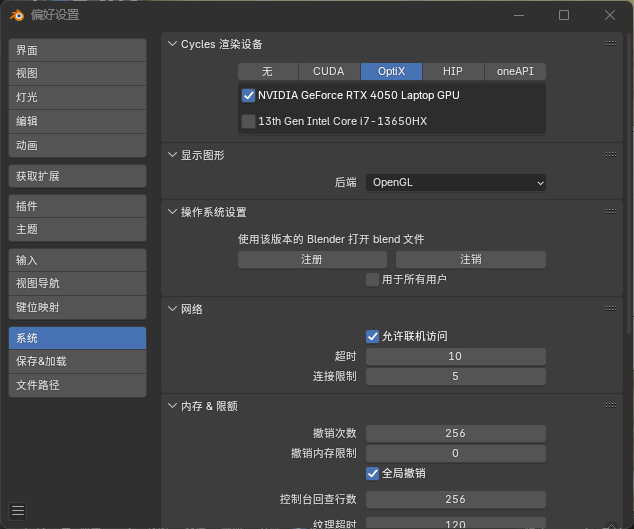
Task: Uncheck NVIDIA GeForce RTX 4050 Laptop GPU
Action: click(x=248, y=95)
